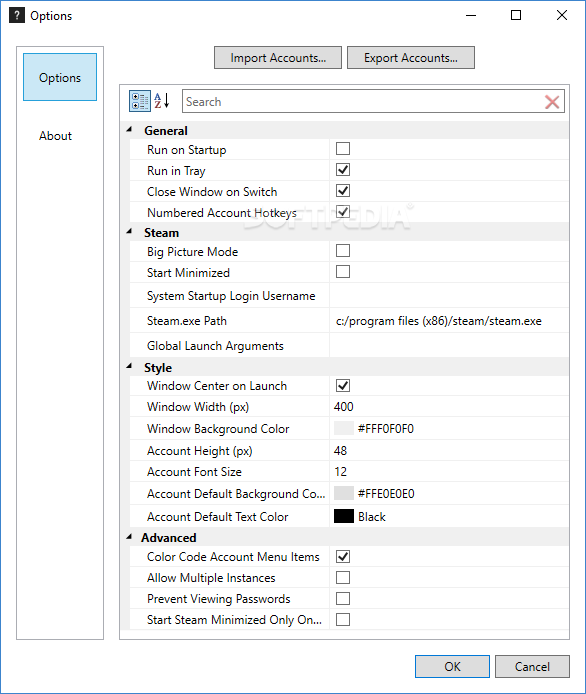Edit the Steam.exe Path value
Image resolution: width=586 pixels, height=694 pixels.
(x=449, y=320)
